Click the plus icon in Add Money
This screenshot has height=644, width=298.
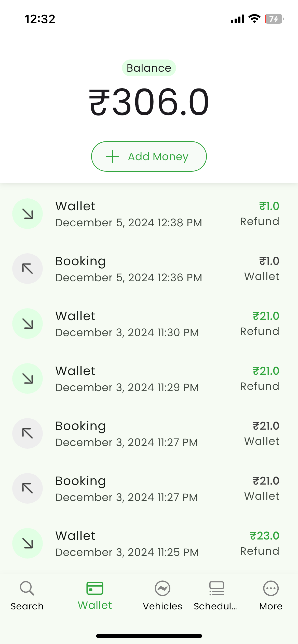click(112, 156)
